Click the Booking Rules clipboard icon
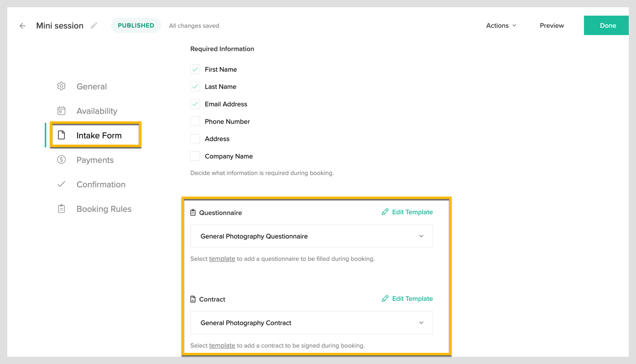 61,209
